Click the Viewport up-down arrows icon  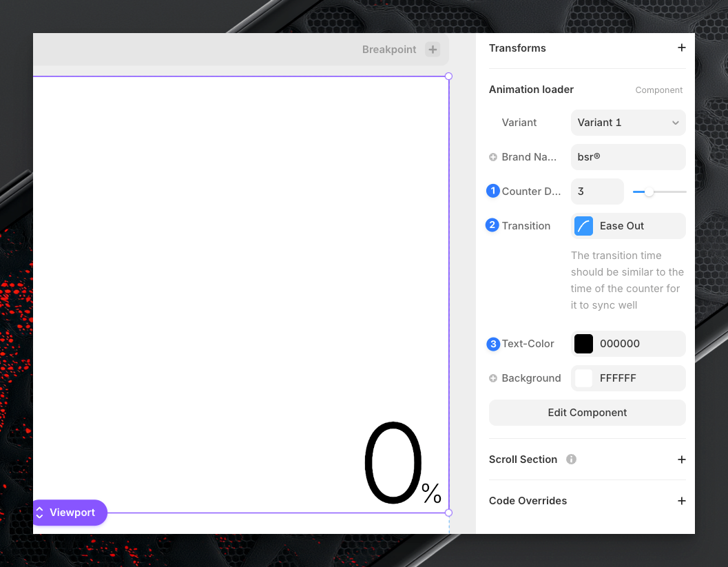pyautogui.click(x=40, y=513)
